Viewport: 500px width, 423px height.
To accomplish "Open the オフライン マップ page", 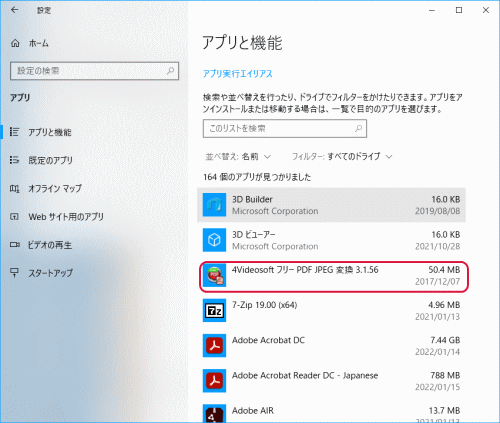I will [55, 189].
